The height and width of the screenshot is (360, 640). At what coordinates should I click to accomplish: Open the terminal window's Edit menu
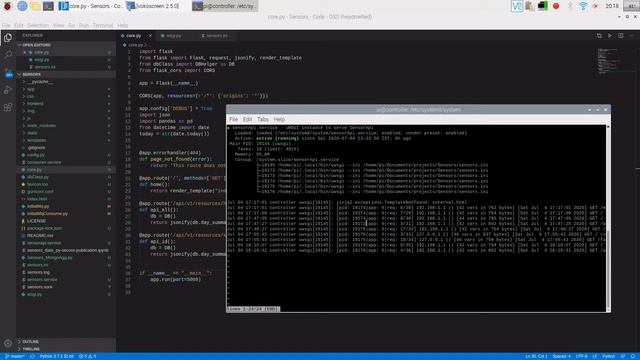247,120
